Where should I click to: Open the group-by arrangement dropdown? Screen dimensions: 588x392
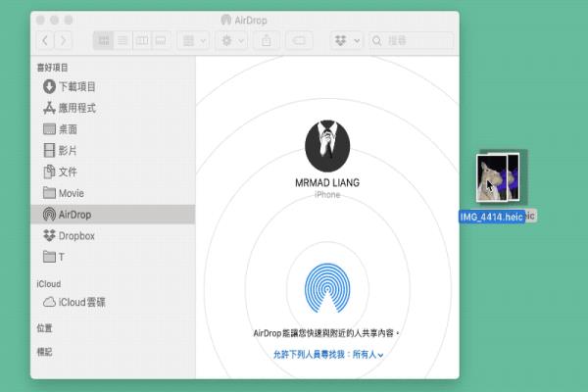[194, 40]
